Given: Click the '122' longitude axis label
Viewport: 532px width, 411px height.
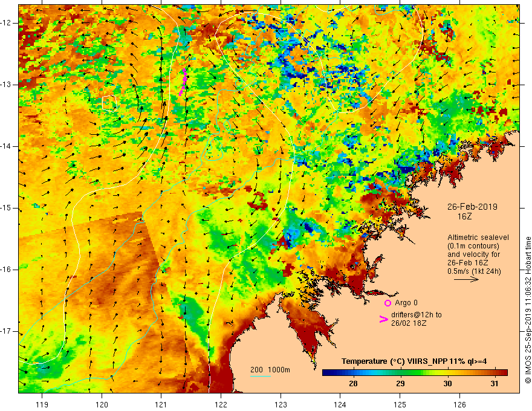Looking at the screenshot, I should tap(221, 404).
